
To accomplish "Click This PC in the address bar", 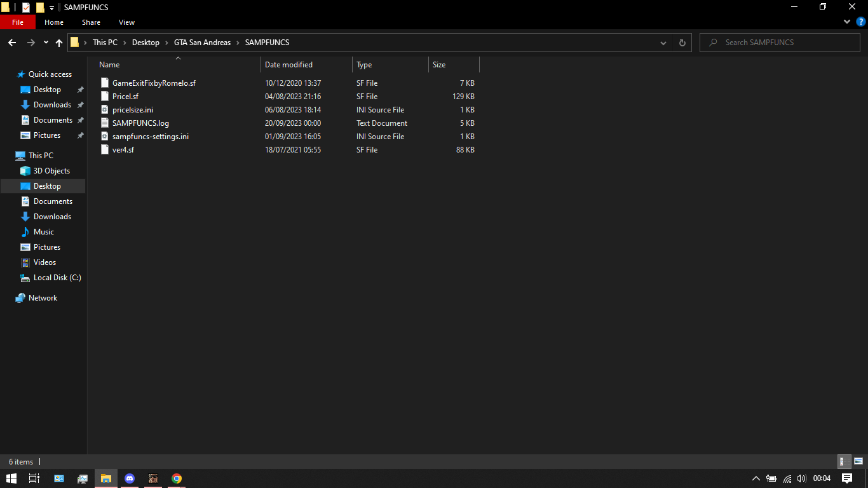I will (105, 43).
